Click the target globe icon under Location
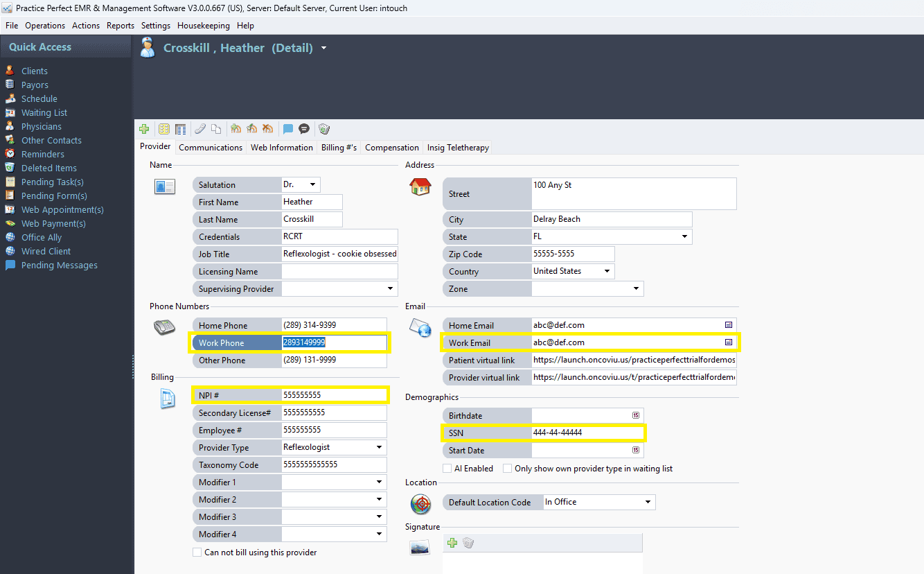Screen dimensions: 924x574 (420, 503)
